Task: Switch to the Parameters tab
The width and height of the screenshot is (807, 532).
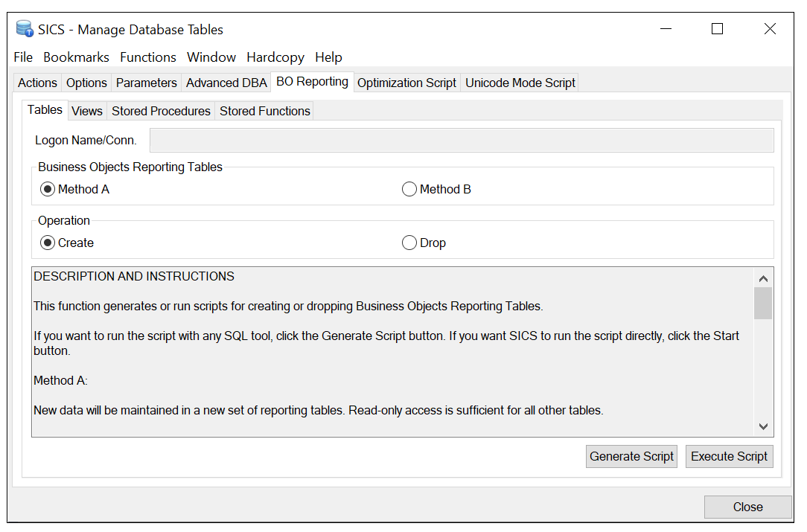Action: (147, 83)
